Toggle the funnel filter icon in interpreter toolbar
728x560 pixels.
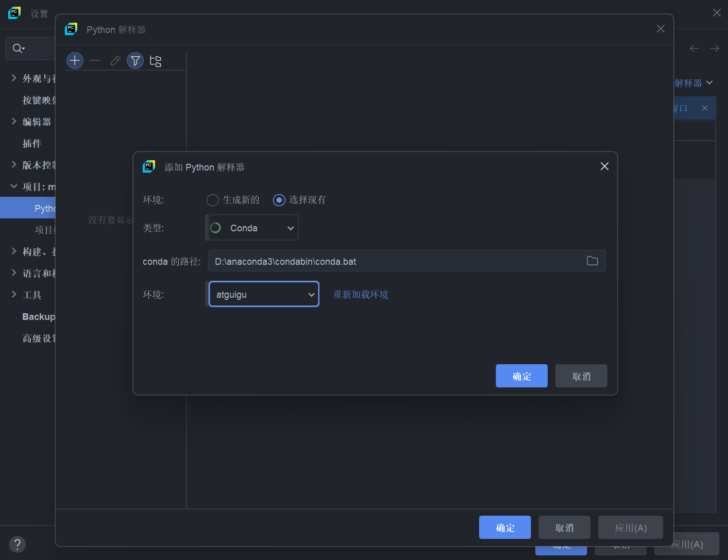tap(135, 61)
